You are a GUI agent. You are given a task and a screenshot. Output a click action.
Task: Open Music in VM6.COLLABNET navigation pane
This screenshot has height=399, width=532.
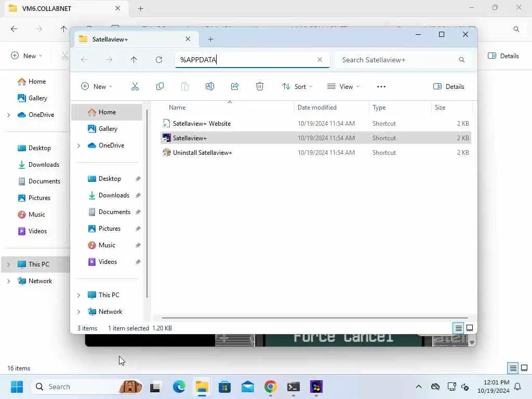pyautogui.click(x=36, y=215)
